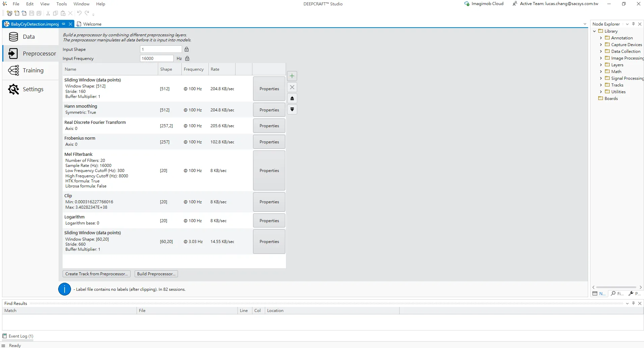Expand the Signal Processing folder
Image resolution: width=644 pixels, height=348 pixels.
click(x=601, y=78)
